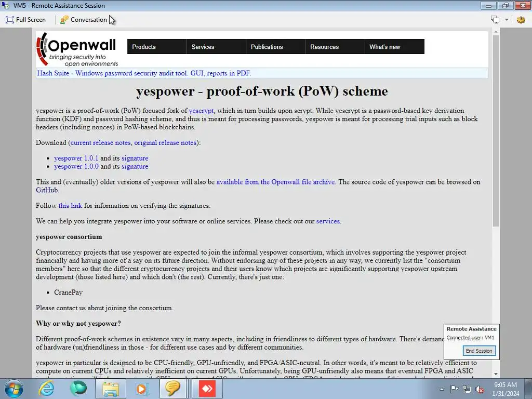Click the scrollbar up arrow
532x399 pixels.
496,32
